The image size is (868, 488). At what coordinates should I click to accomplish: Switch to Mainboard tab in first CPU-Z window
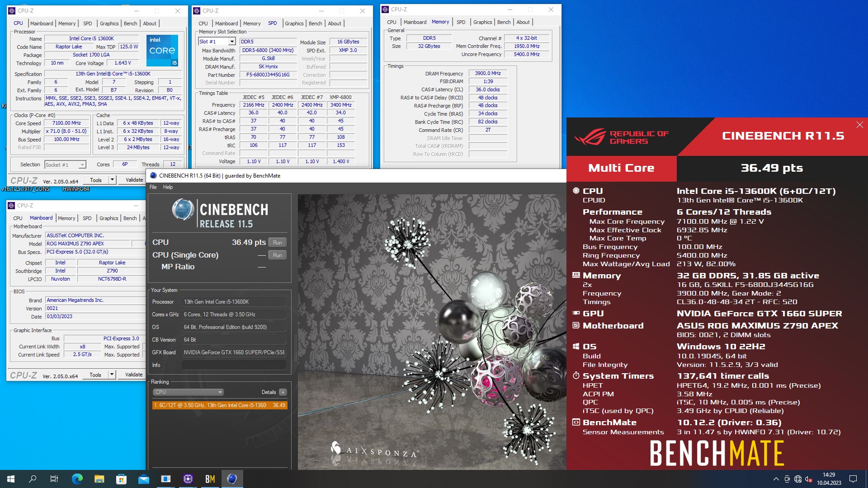[42, 23]
